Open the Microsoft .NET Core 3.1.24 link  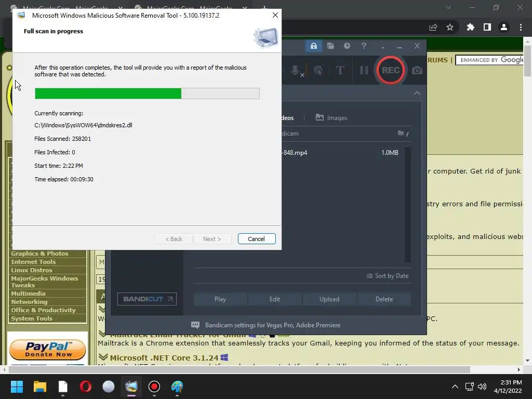(164, 358)
